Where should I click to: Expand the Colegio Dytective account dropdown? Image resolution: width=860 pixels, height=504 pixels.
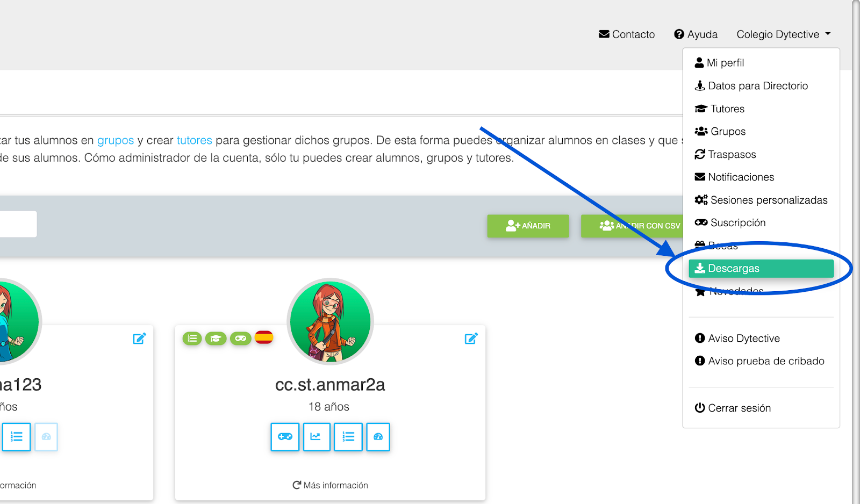(x=784, y=34)
